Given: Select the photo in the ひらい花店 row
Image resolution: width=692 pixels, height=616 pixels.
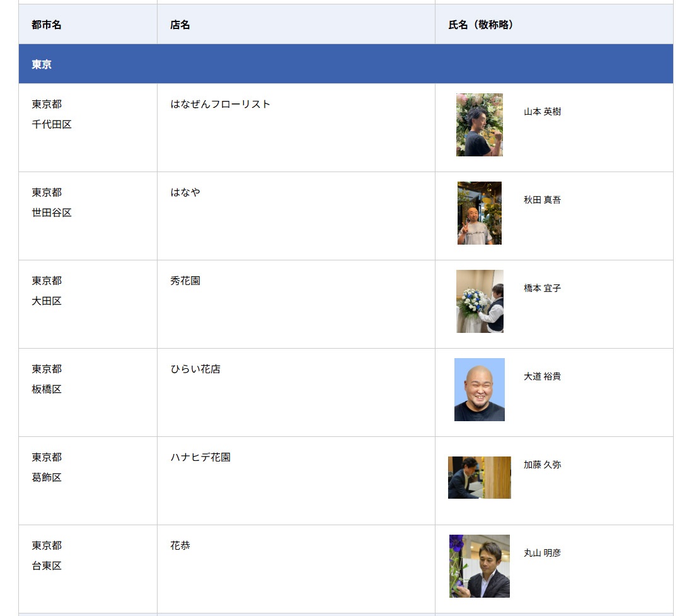Looking at the screenshot, I should (479, 390).
